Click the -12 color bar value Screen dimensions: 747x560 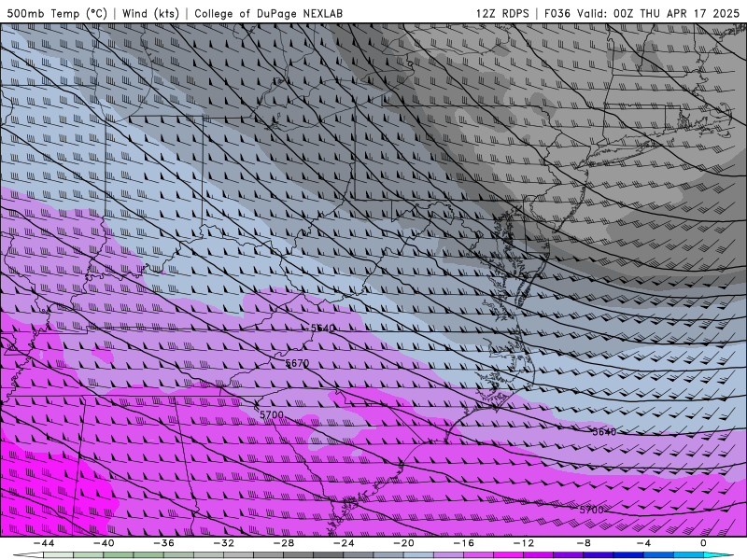pyautogui.click(x=524, y=543)
